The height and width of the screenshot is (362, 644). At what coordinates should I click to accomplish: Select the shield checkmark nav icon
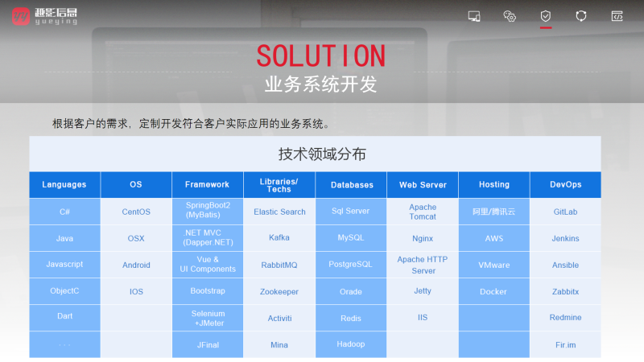546,16
